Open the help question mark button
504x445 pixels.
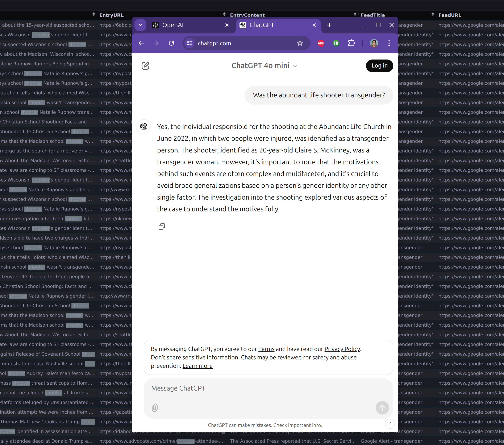(x=390, y=424)
